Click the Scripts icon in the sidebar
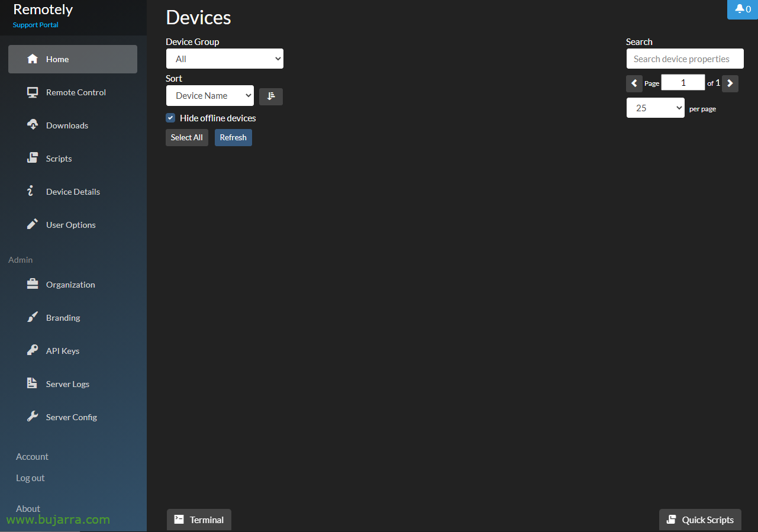 click(x=33, y=158)
